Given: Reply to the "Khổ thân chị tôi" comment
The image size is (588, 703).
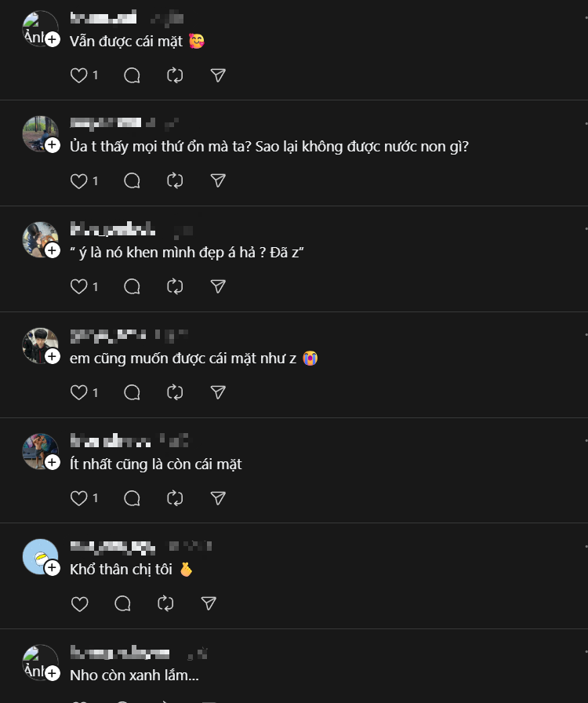Looking at the screenshot, I should 123,603.
